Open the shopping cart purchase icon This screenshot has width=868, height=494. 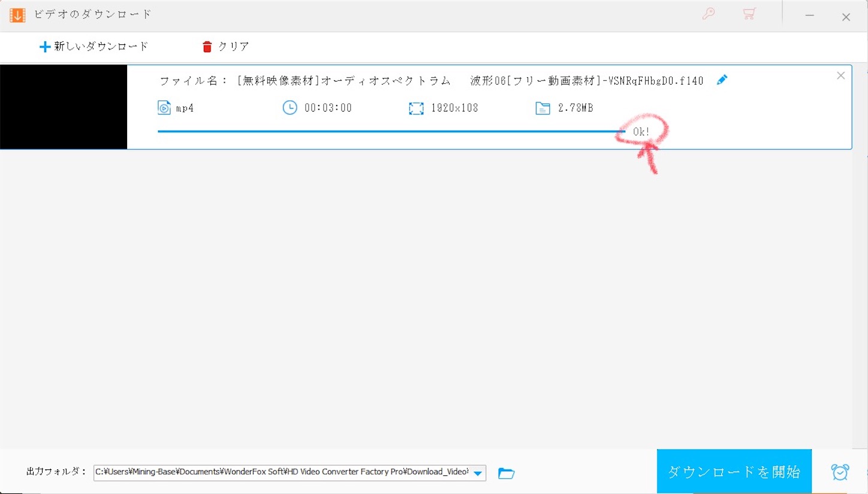coord(749,14)
